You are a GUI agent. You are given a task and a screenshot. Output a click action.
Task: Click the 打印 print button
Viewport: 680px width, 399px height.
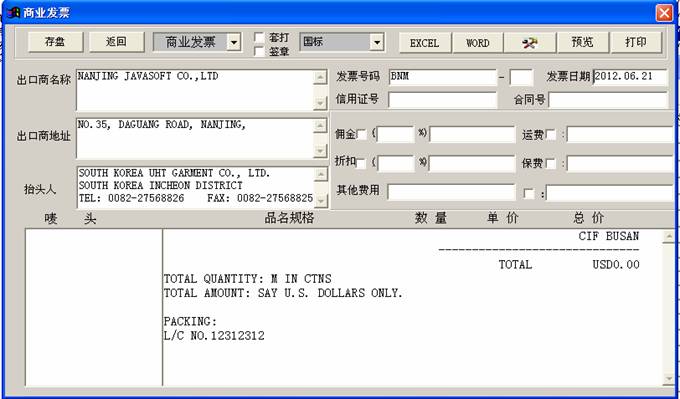[636, 43]
